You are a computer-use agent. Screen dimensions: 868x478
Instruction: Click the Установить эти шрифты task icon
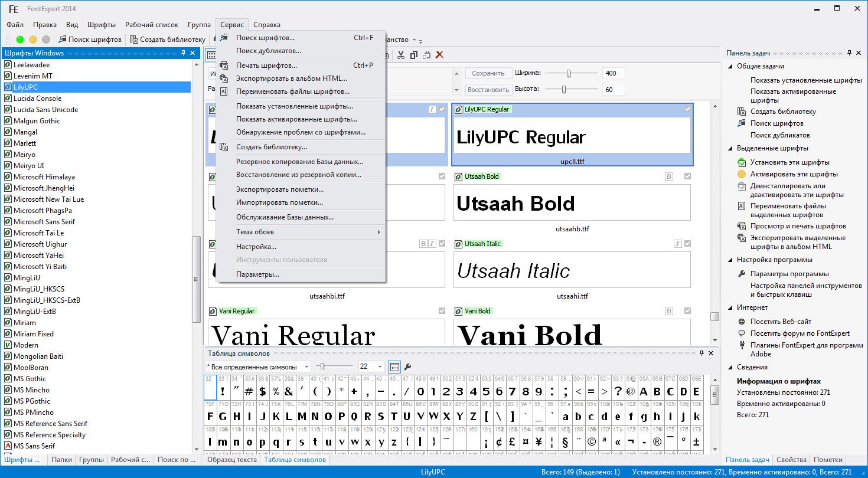click(x=742, y=162)
